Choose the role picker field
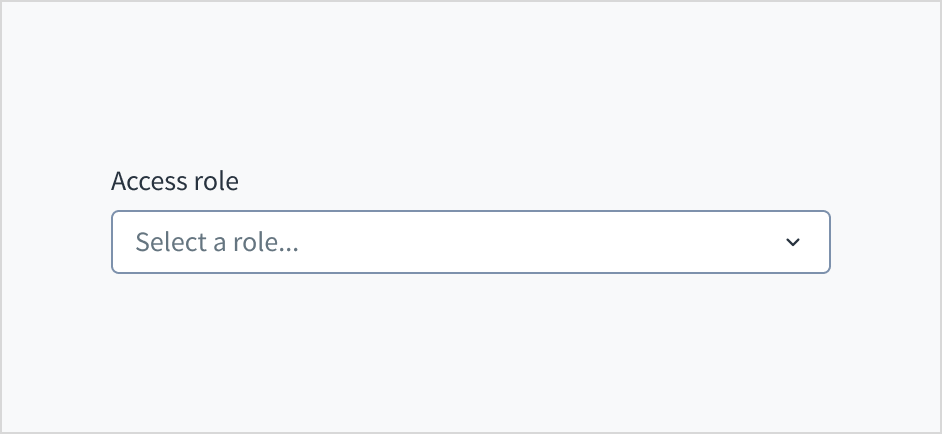 click(x=470, y=242)
